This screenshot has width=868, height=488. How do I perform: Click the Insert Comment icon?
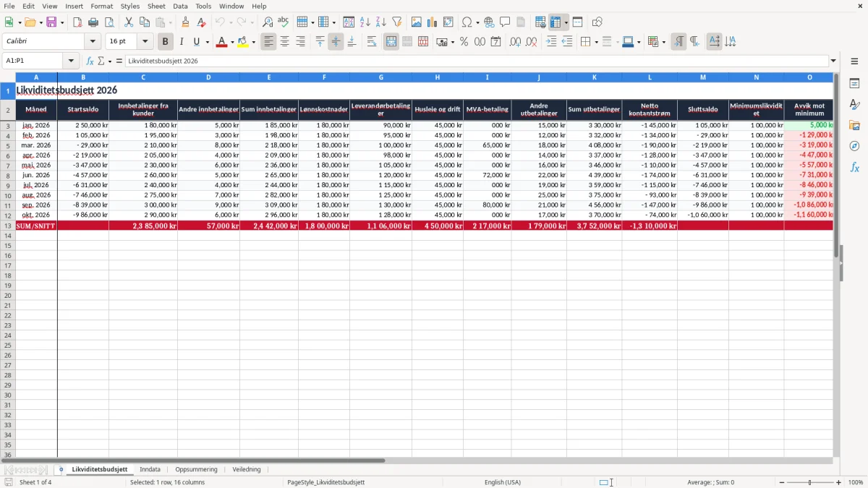tap(505, 22)
